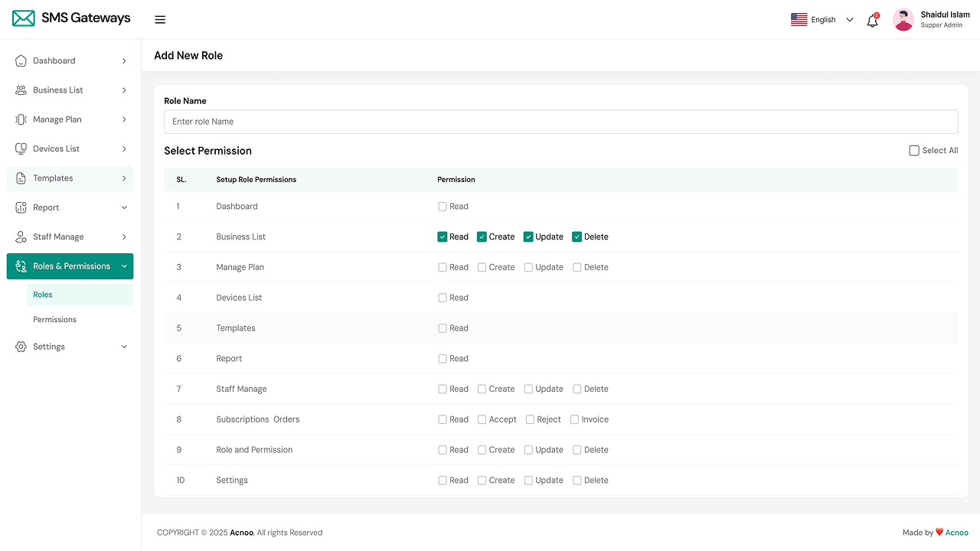Click the Role Name input field
The height and width of the screenshot is (551, 980).
pyautogui.click(x=560, y=122)
